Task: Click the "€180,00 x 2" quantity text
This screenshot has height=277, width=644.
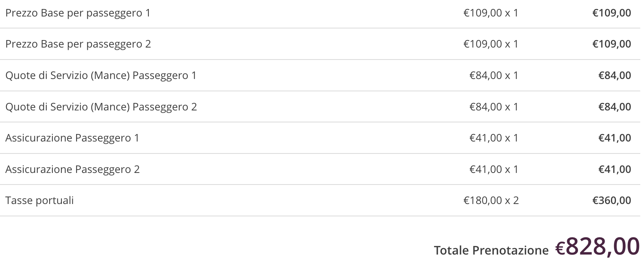Action: tap(491, 201)
